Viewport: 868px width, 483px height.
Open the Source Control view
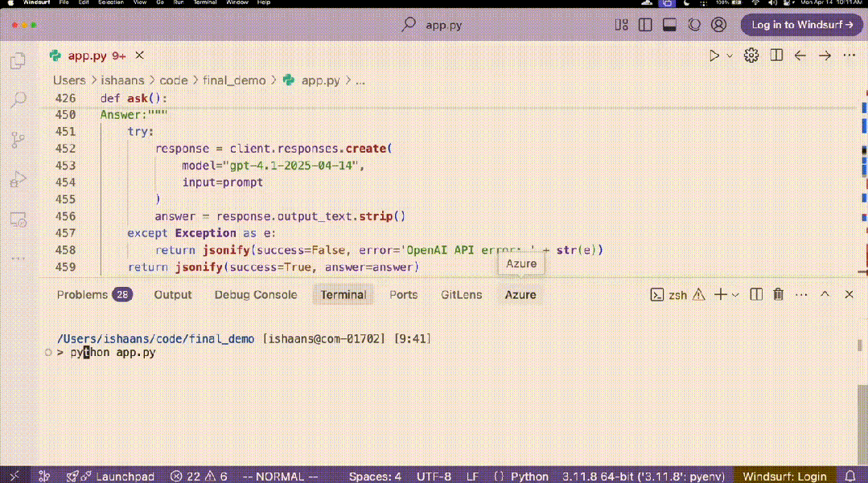(18, 140)
